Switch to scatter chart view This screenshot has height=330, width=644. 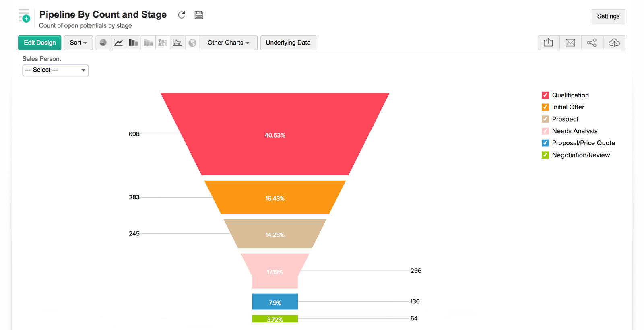[x=178, y=43]
